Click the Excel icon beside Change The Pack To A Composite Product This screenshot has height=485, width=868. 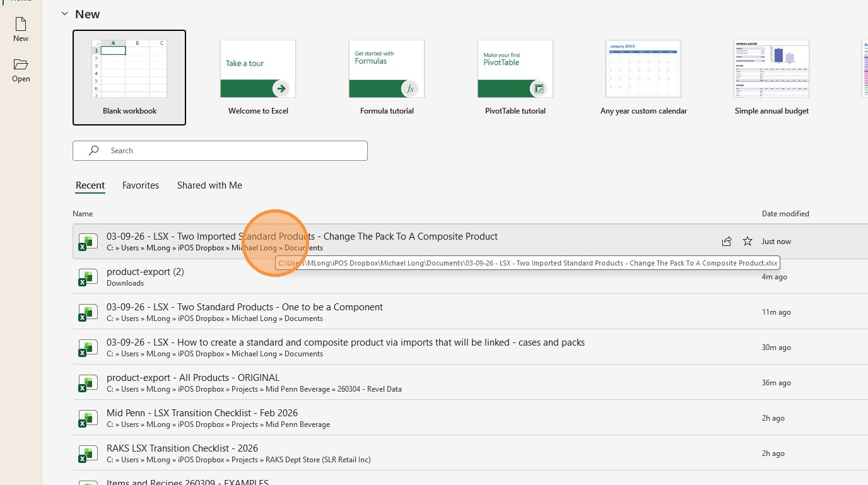(88, 242)
